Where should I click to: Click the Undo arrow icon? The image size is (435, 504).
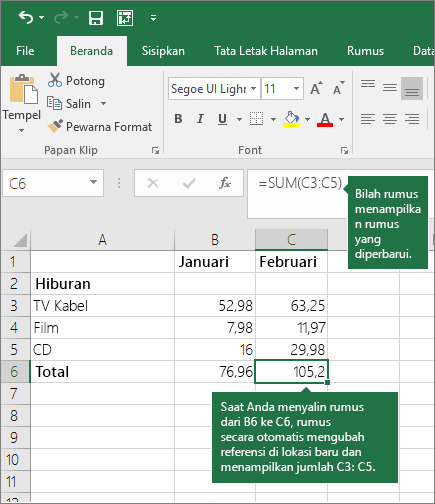tap(26, 17)
